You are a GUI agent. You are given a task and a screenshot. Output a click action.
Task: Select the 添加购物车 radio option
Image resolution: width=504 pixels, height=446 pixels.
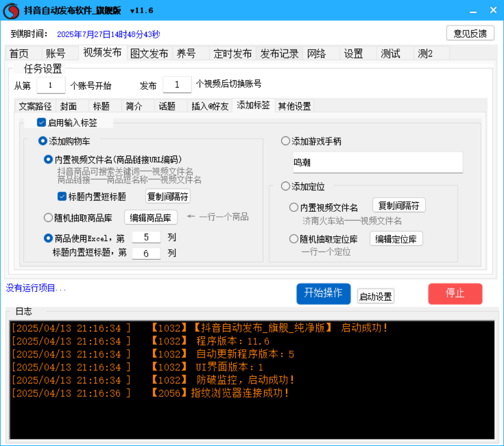(x=42, y=141)
